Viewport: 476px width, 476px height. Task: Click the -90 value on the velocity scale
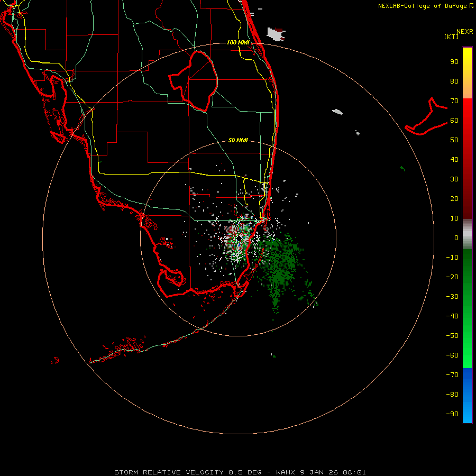click(x=452, y=414)
